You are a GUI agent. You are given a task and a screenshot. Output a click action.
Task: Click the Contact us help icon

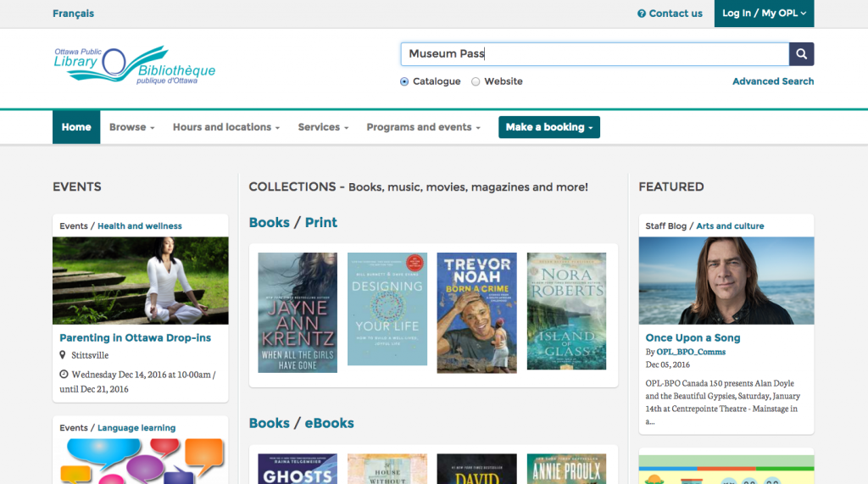pos(642,14)
